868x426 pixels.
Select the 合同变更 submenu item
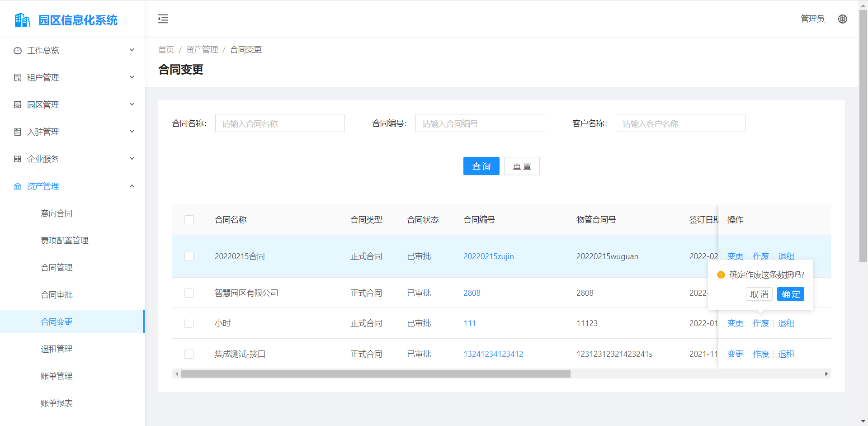pyautogui.click(x=72, y=322)
